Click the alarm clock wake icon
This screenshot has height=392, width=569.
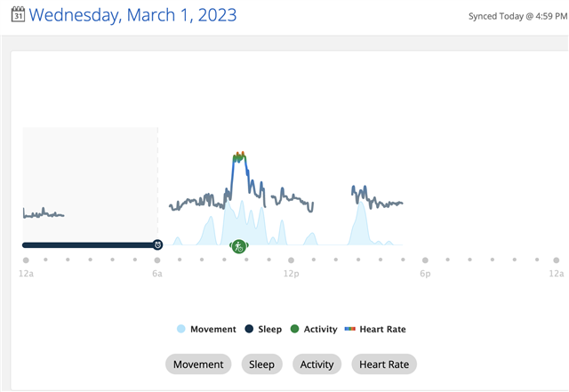(x=157, y=244)
